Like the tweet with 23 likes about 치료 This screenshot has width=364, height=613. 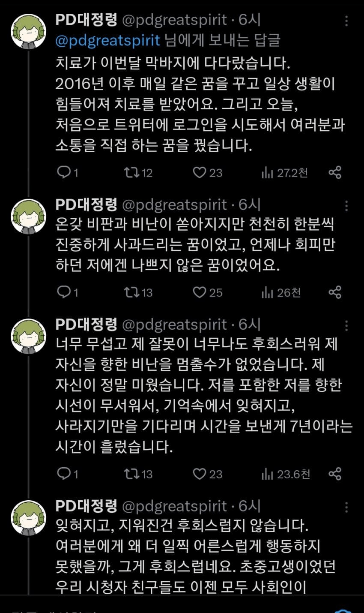point(207,173)
